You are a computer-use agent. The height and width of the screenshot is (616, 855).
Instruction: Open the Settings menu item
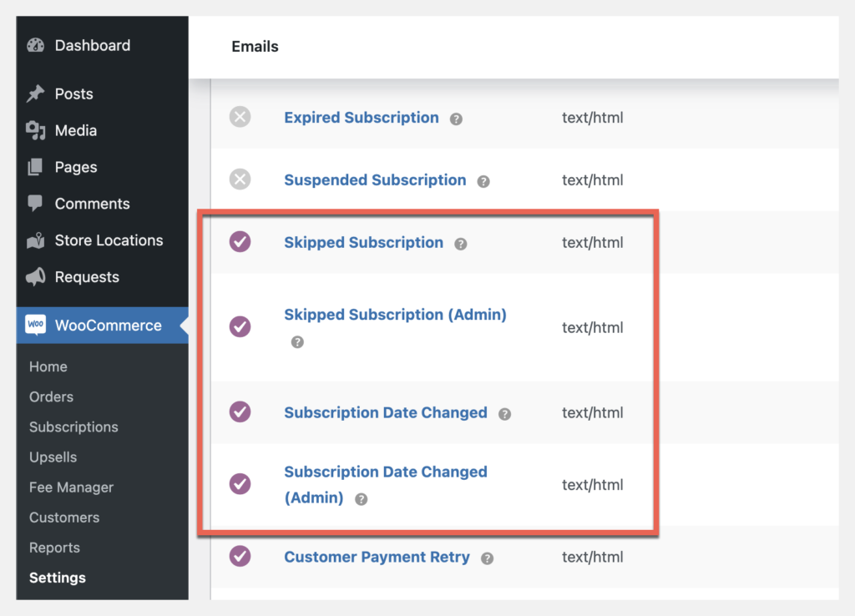click(x=57, y=578)
